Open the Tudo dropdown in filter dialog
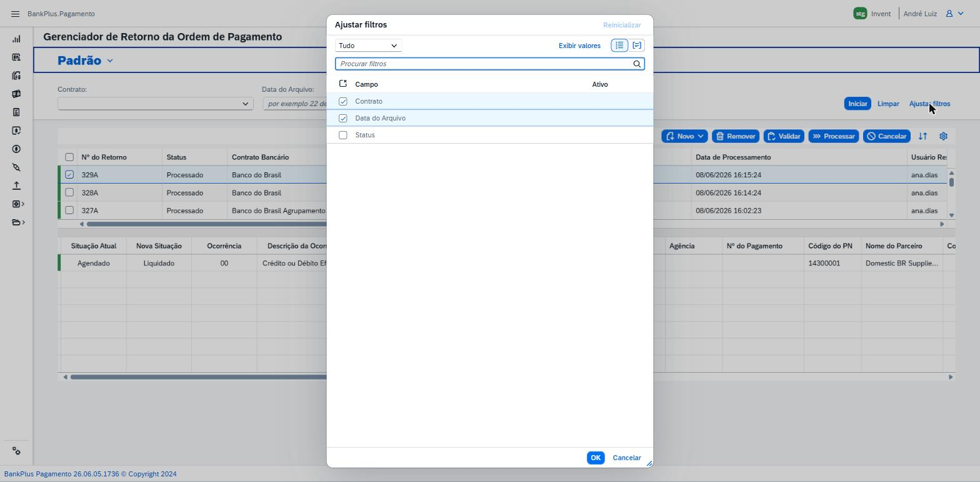980x482 pixels. tap(368, 46)
